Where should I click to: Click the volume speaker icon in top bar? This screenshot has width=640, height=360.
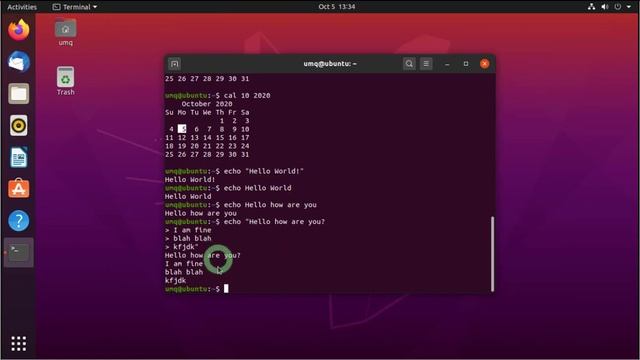[605, 7]
